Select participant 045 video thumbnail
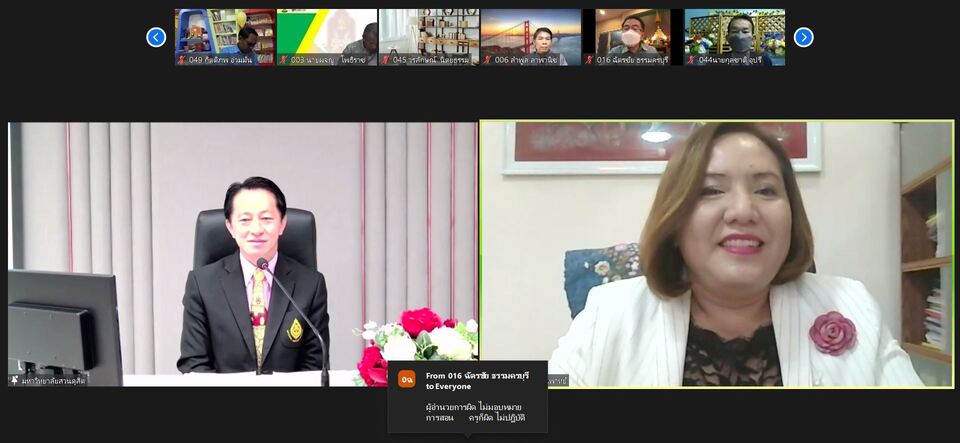Screen dimensions: 960x443 coord(429,37)
